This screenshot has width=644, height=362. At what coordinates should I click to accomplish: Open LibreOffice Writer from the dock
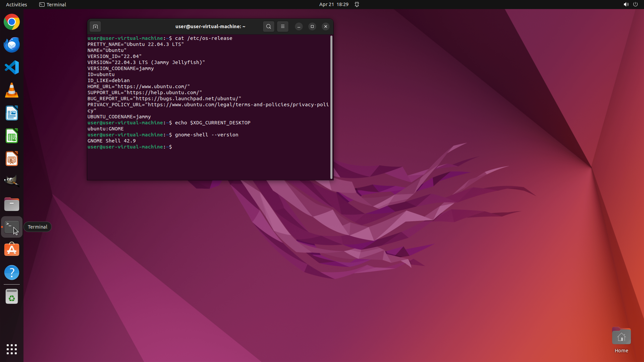coord(12,113)
